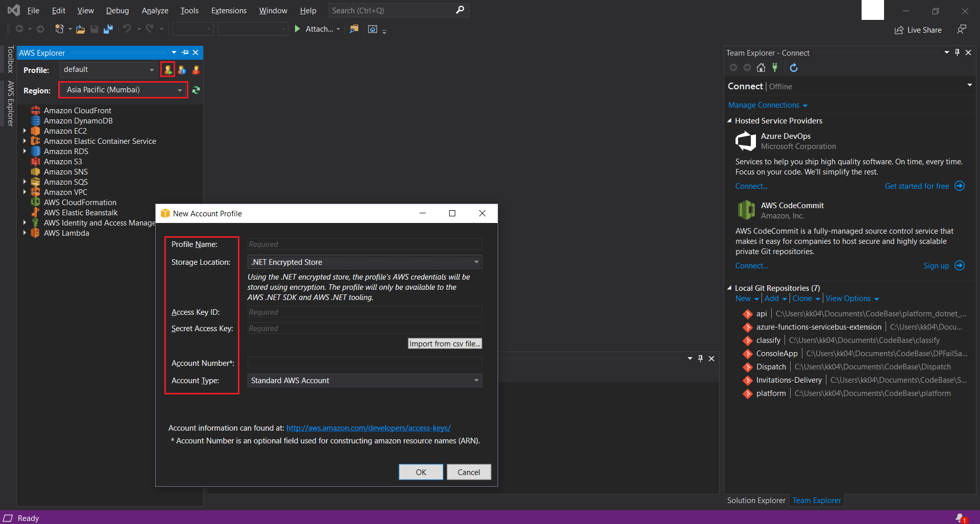The height and width of the screenshot is (524, 980).
Task: Click the AWS CodeCommit Sign up link
Action: [936, 266]
